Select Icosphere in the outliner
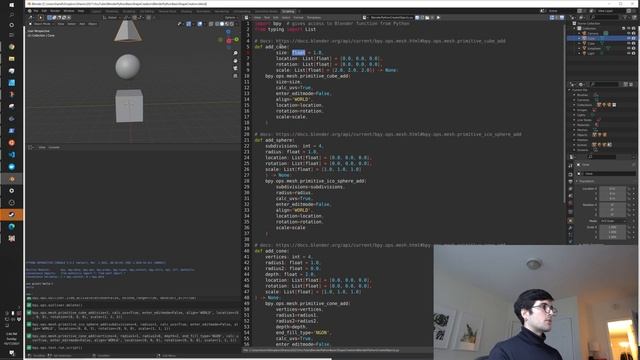640x360 pixels. 594,48
